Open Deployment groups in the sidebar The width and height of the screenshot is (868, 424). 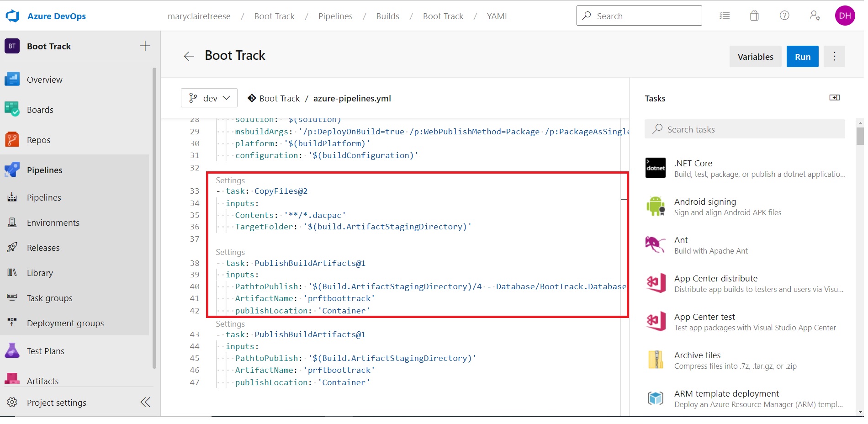coord(65,323)
